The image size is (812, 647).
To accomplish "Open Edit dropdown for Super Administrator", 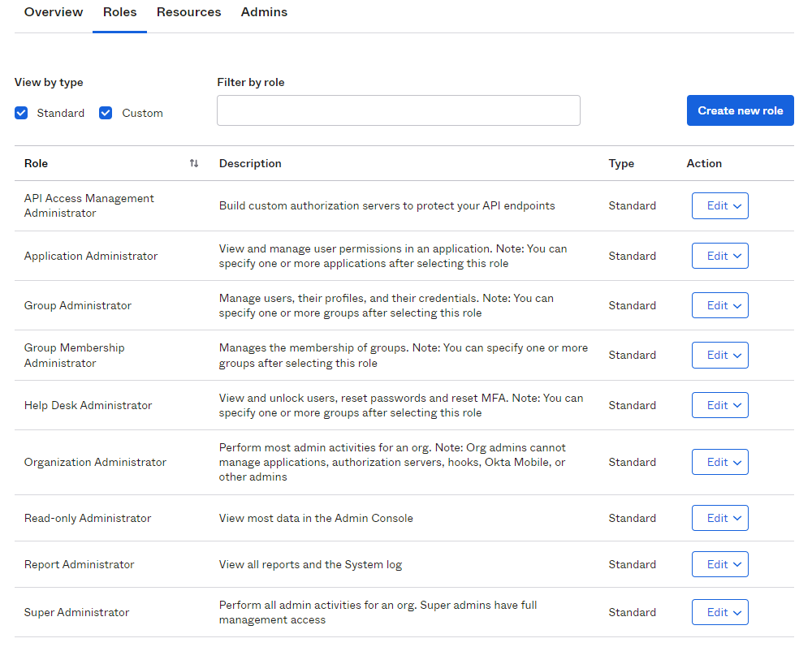I will [x=719, y=612].
